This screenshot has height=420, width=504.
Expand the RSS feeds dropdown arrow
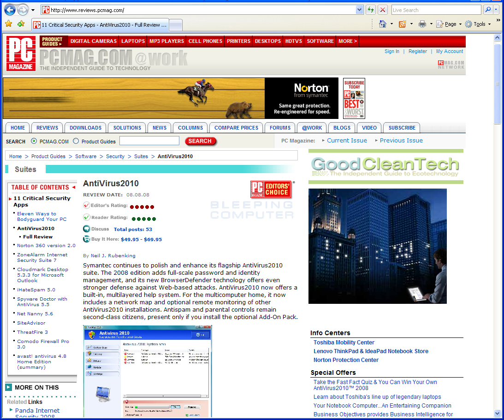(x=411, y=24)
